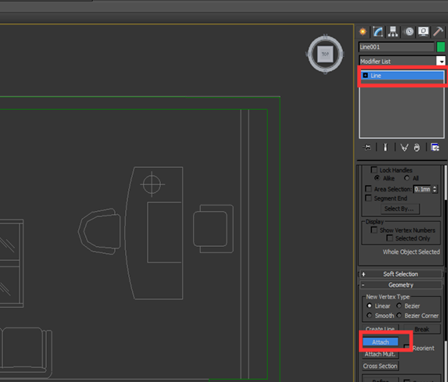Viewport: 448px width, 382px height.
Task: Click the Line001 object name field
Action: coord(396,47)
